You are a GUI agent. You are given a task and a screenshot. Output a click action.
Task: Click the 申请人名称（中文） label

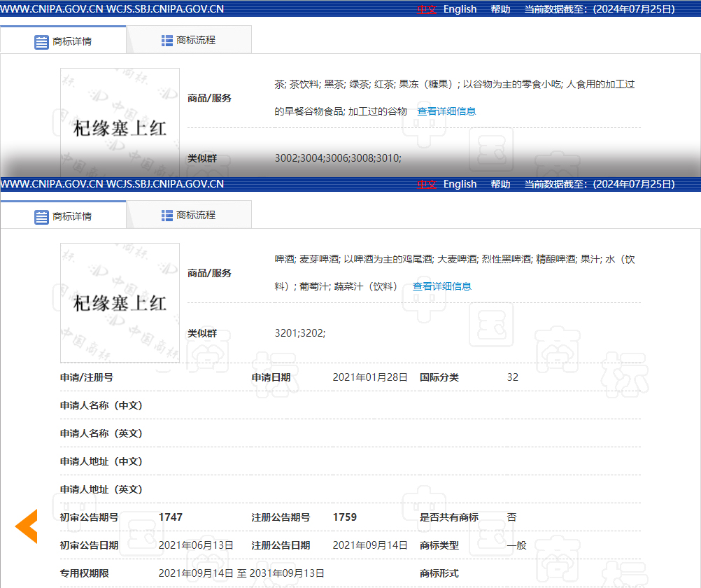[x=101, y=405]
